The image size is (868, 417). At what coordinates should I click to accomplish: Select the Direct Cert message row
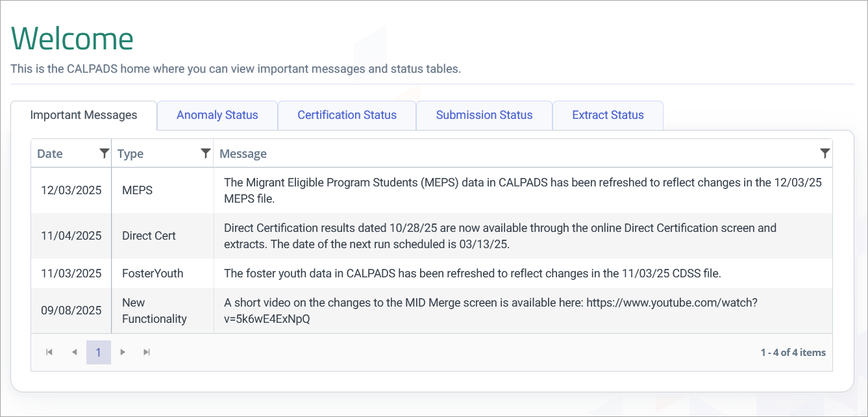click(x=454, y=236)
